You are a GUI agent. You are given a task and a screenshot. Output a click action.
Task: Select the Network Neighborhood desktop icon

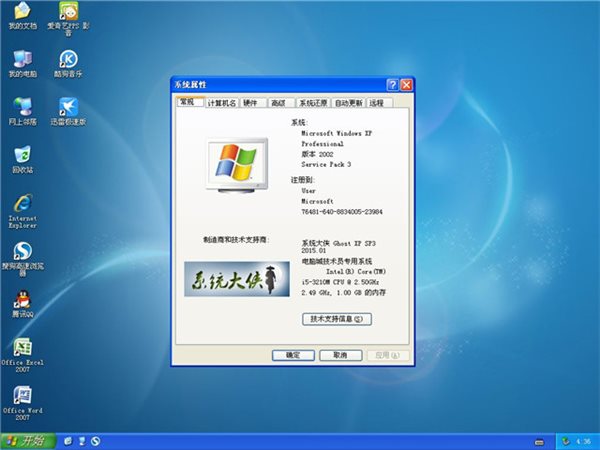[23, 111]
